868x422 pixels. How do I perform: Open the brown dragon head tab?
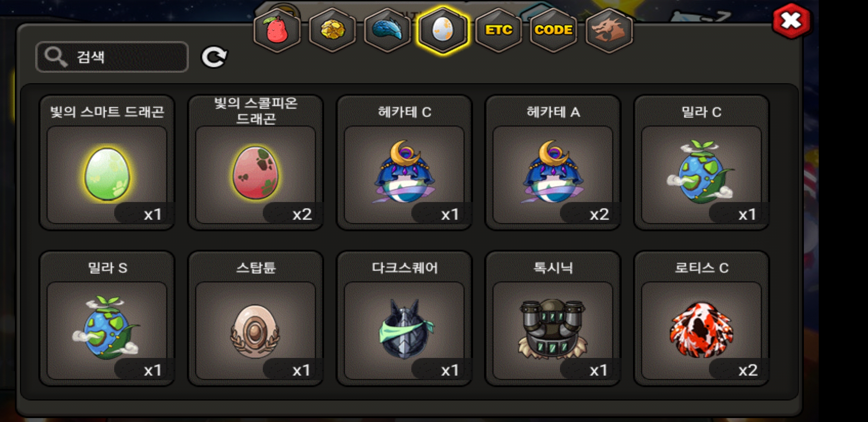coord(609,30)
